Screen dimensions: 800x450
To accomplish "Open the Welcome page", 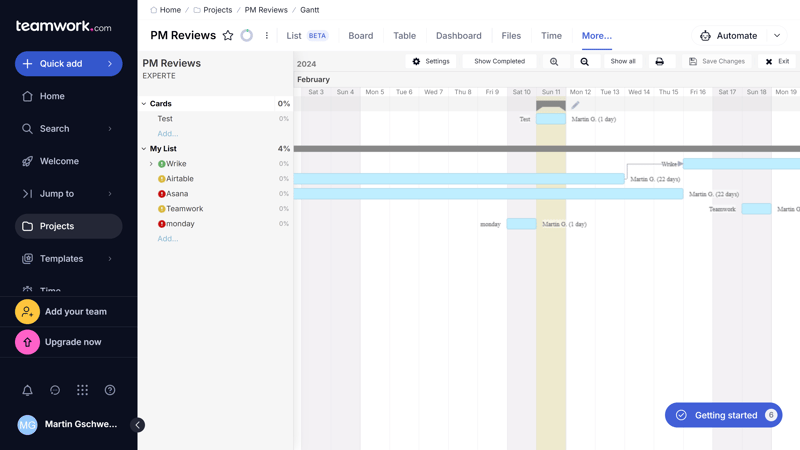I will click(59, 161).
